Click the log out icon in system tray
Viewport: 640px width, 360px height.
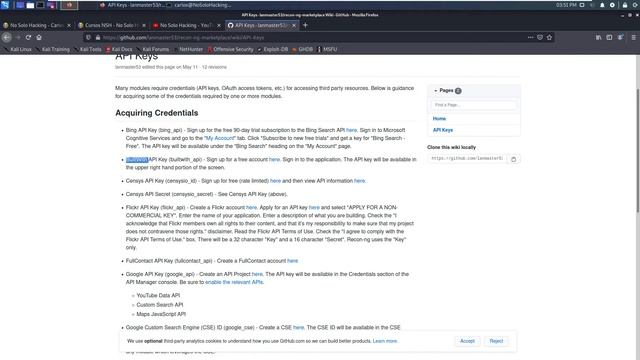pos(635,5)
